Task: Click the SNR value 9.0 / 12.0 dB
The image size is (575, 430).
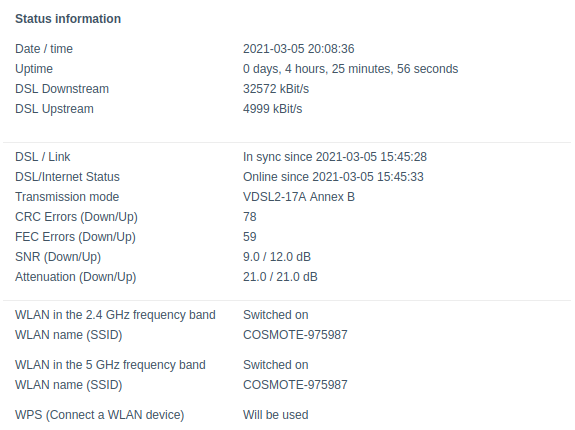Action: point(276,257)
